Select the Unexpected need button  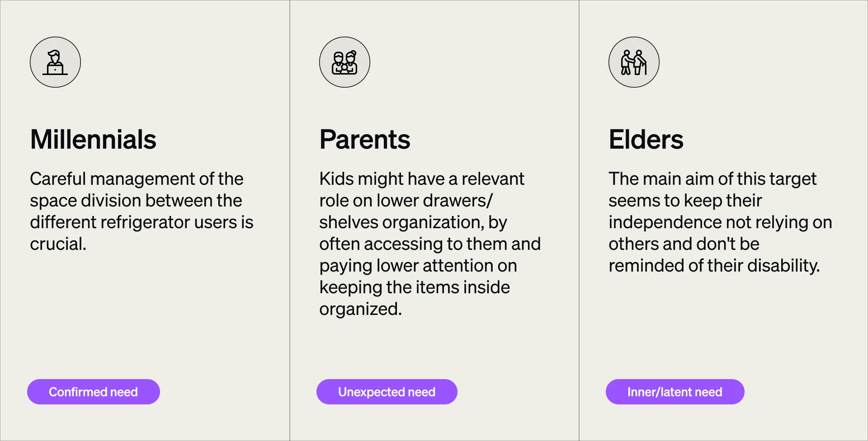(387, 392)
